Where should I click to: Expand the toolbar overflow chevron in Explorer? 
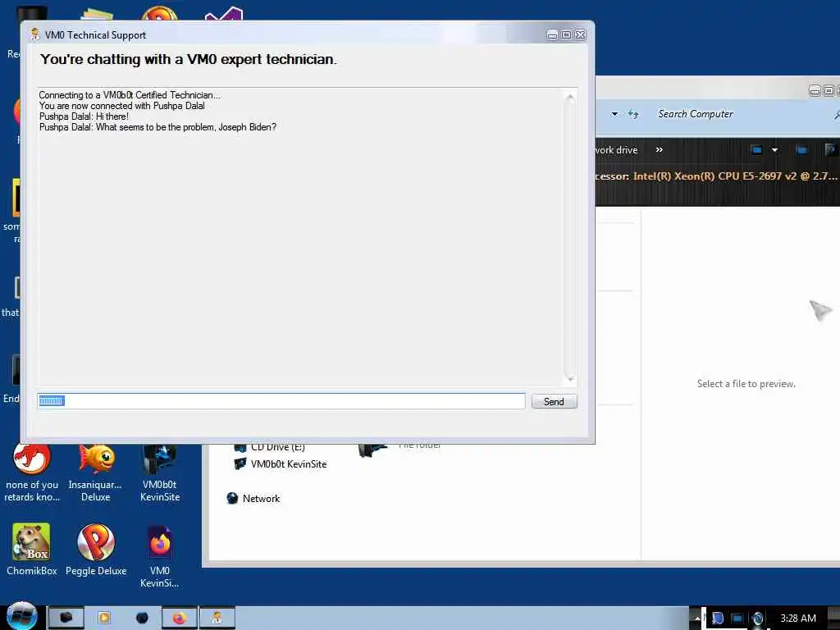tap(659, 150)
